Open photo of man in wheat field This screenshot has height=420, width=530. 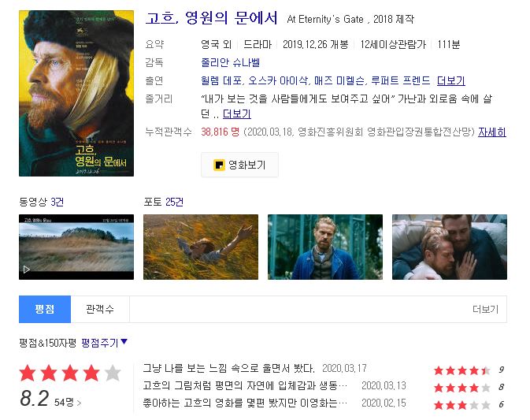(201, 247)
